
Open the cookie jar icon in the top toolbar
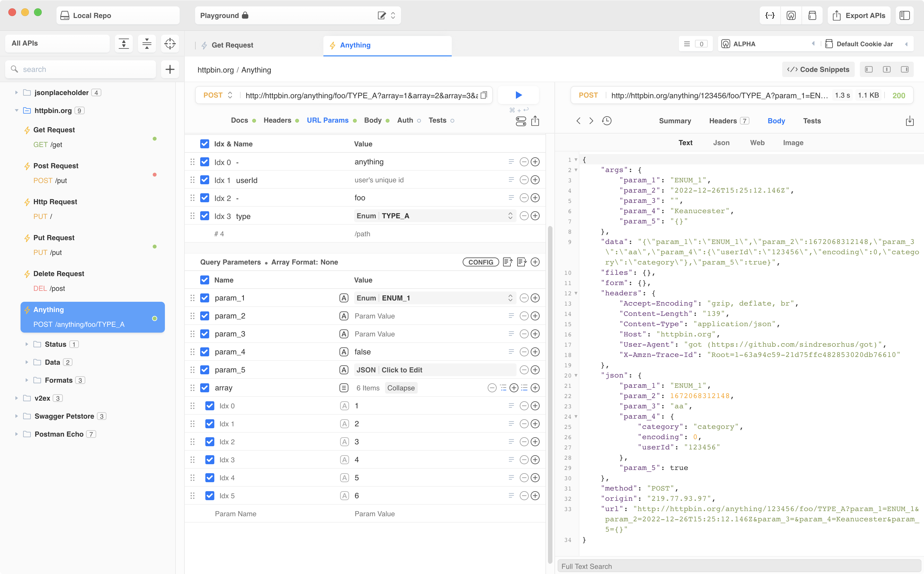[812, 15]
